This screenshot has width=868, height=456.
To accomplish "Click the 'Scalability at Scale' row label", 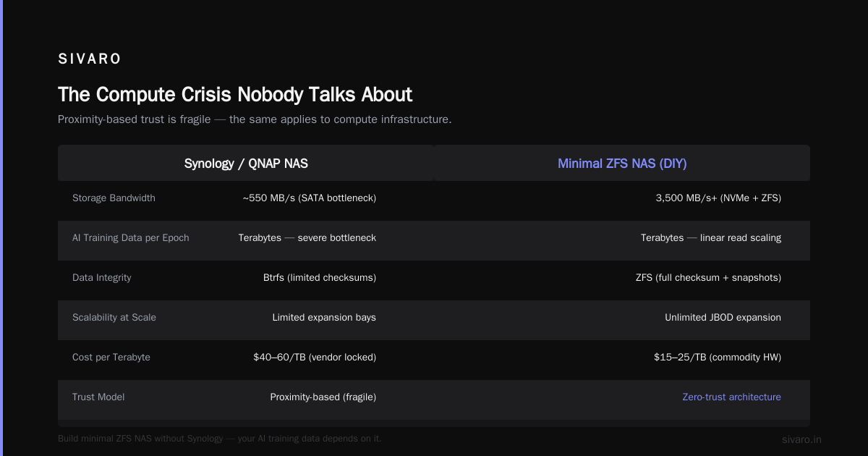I will (114, 317).
